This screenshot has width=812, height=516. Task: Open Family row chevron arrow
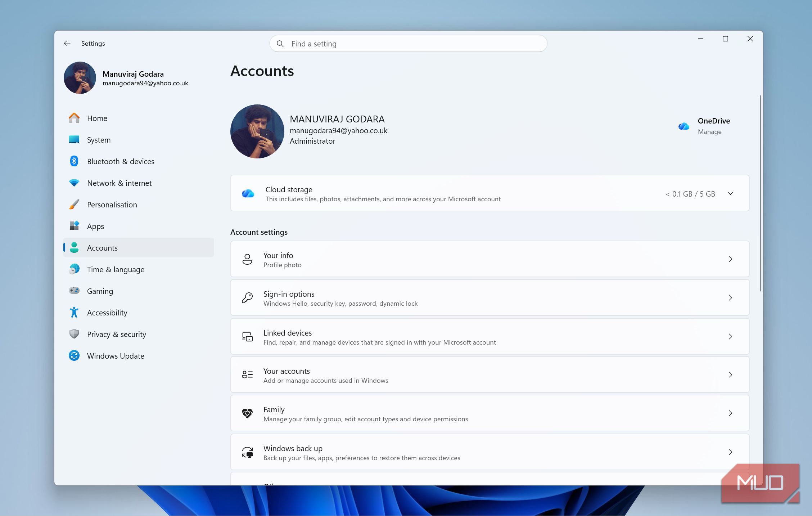click(730, 413)
